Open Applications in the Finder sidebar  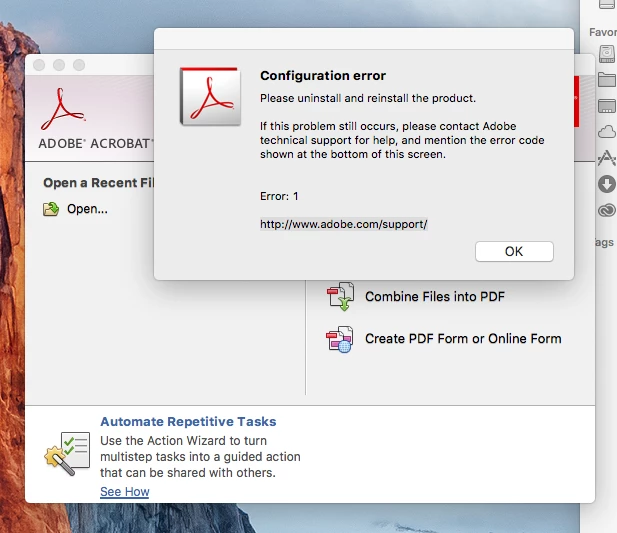click(607, 158)
